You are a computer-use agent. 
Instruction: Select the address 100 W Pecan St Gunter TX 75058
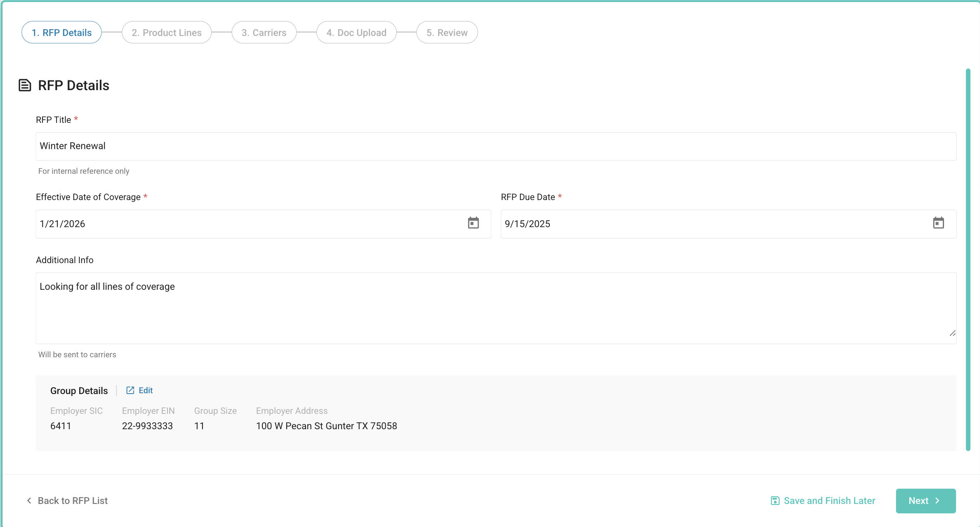[x=327, y=426]
